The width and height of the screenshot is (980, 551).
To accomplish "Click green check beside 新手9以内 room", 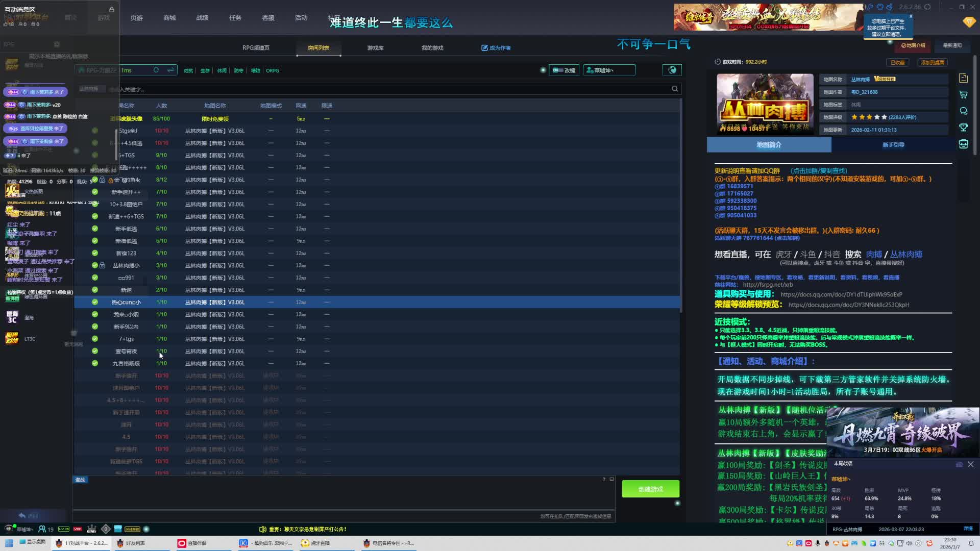I will pyautogui.click(x=95, y=327).
